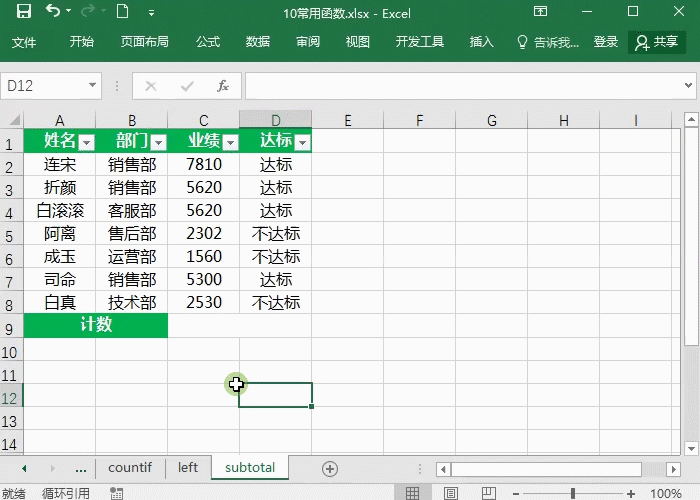
Task: Switch to the 页面布局 tab
Action: coord(145,42)
